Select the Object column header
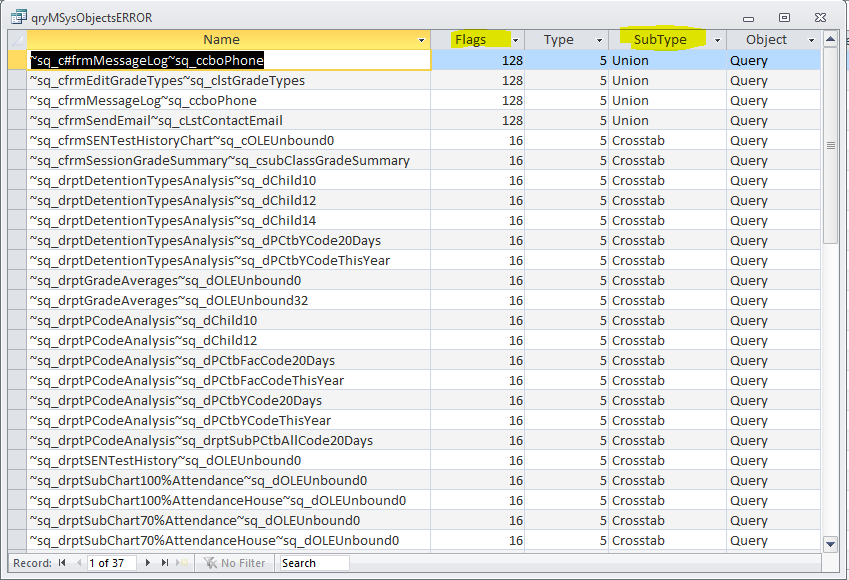 point(766,40)
